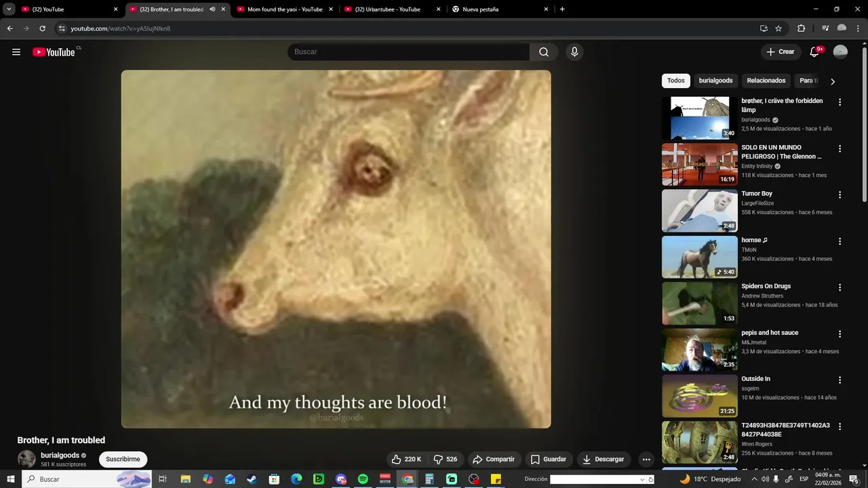Click the search magnifier button

click(x=544, y=52)
